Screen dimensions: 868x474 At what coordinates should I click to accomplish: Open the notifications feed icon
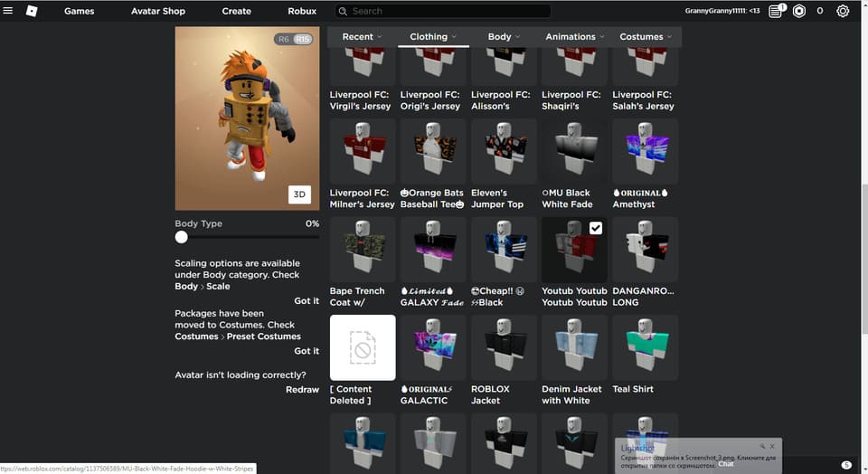pyautogui.click(x=776, y=12)
